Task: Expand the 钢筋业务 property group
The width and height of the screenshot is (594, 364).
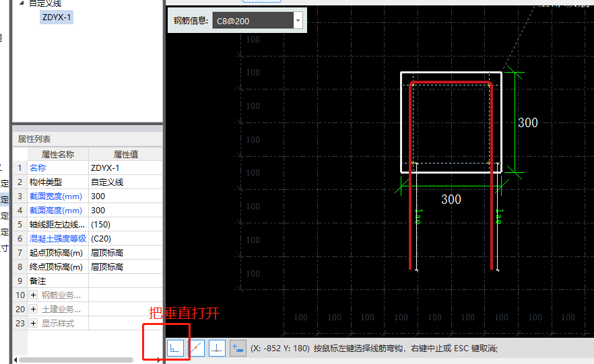Action: 34,295
